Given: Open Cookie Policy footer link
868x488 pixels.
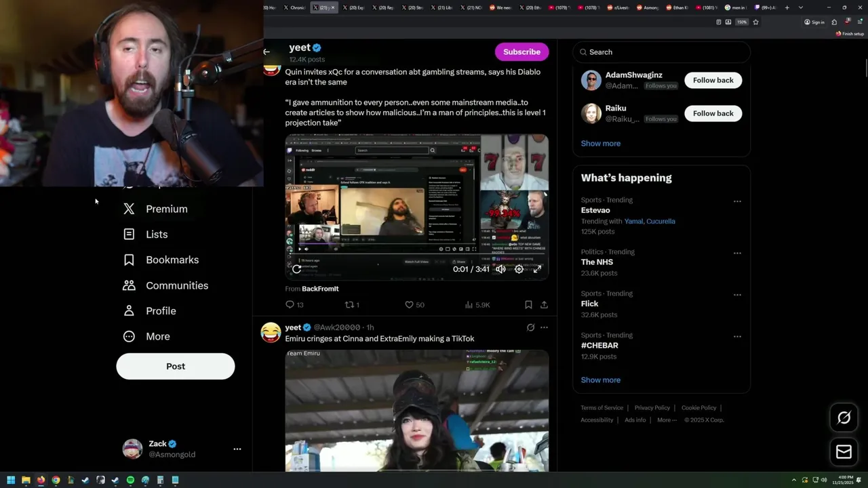Looking at the screenshot, I should pyautogui.click(x=698, y=408).
